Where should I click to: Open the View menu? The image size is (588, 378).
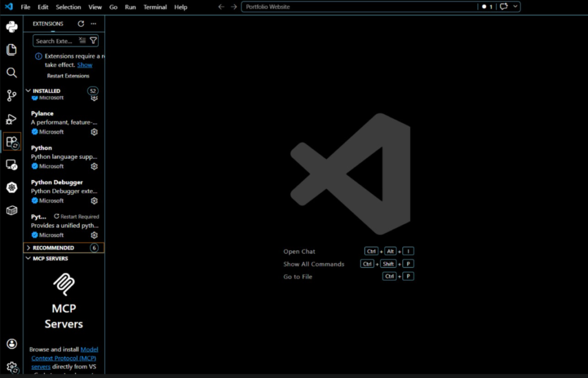(x=95, y=7)
